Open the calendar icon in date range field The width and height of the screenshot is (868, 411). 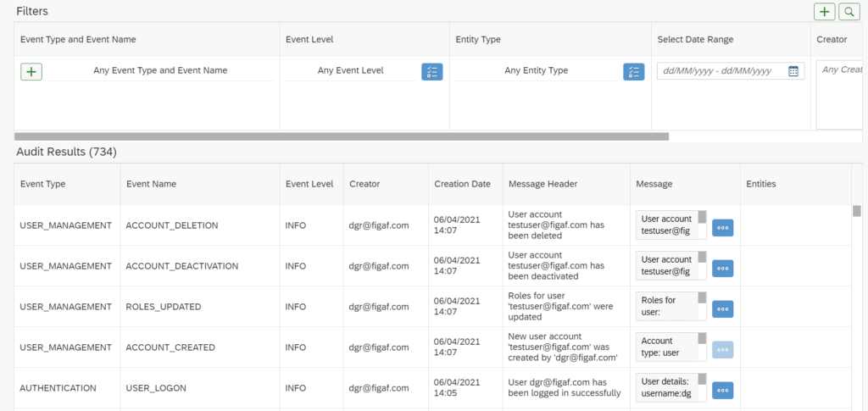(793, 71)
